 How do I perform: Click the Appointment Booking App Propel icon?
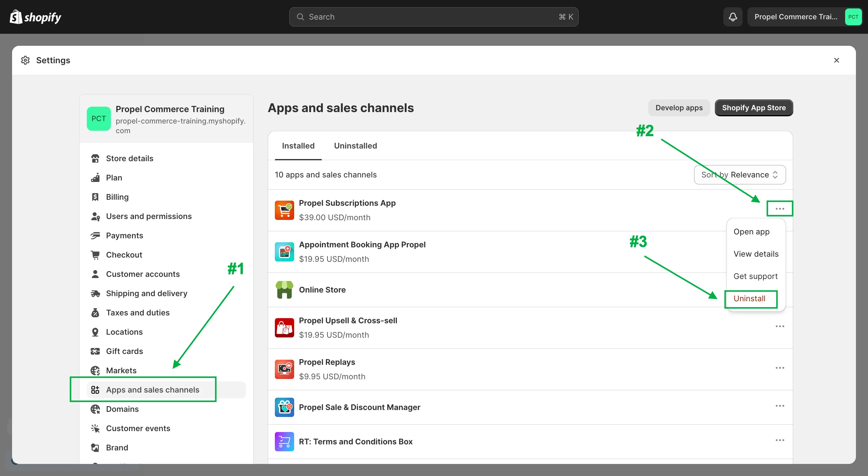pyautogui.click(x=285, y=252)
